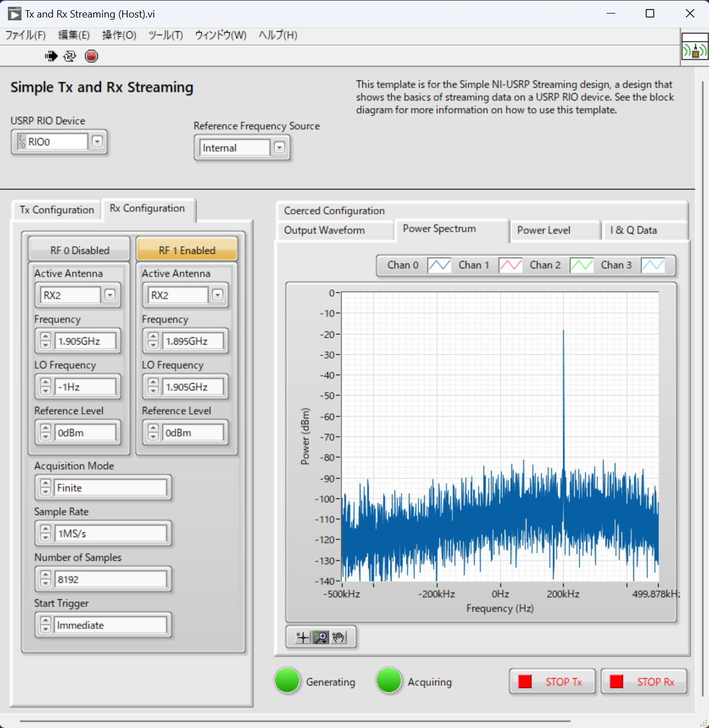Click the RIO0 device I/O icon
This screenshot has width=709, height=728.
[x=21, y=141]
